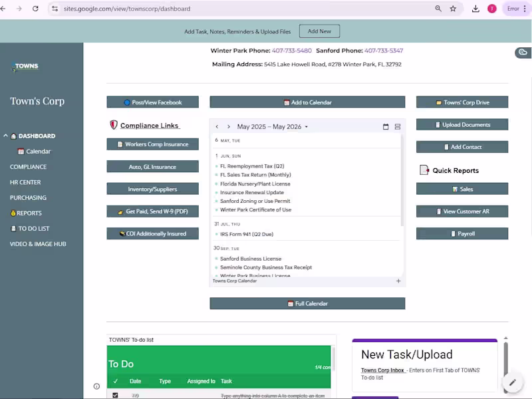Add Towns Corp Calendar with plus icon
Viewport: 532px width, 399px height.
tap(398, 281)
